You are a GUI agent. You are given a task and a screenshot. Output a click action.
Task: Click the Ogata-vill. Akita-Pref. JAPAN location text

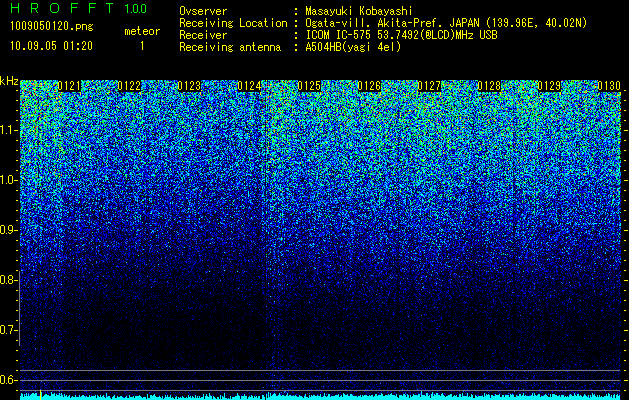click(446, 23)
